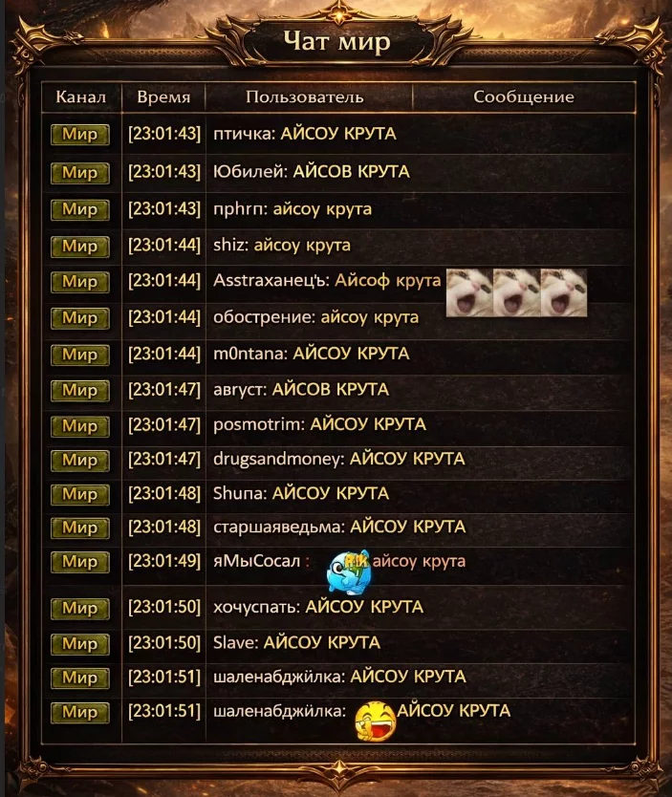Open the middle screaming cat image
The width and height of the screenshot is (672, 797).
point(516,293)
